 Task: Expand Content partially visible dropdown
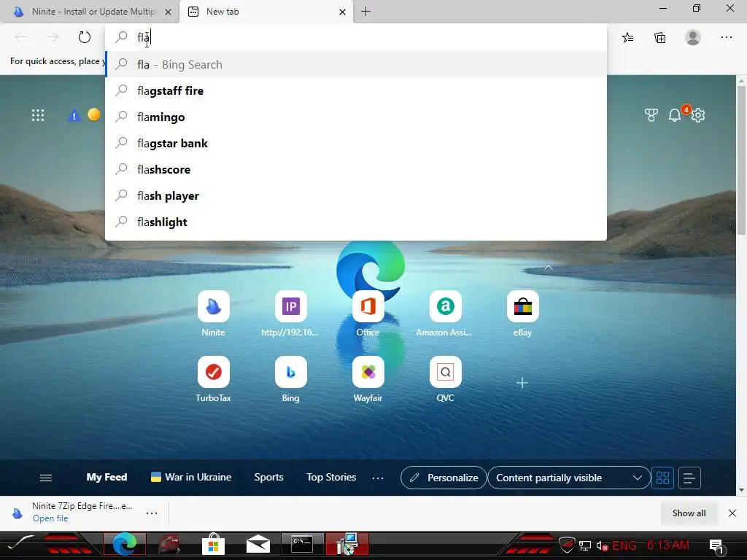pos(569,478)
